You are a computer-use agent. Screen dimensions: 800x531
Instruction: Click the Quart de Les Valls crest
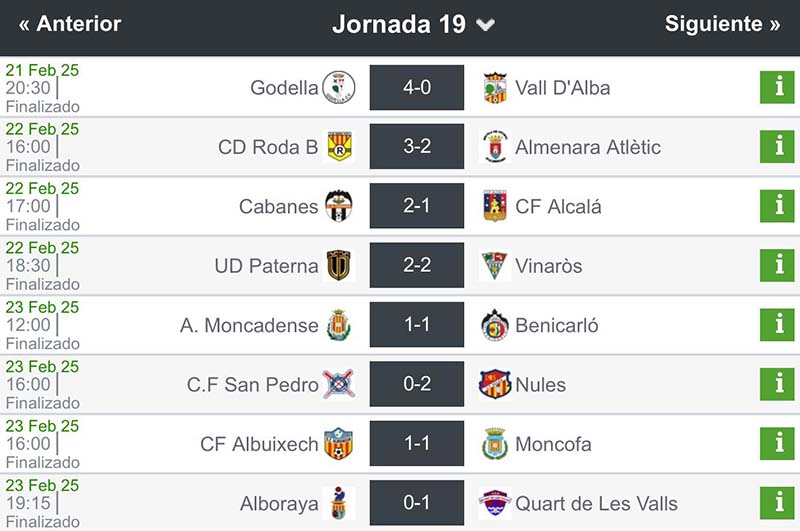point(495,502)
